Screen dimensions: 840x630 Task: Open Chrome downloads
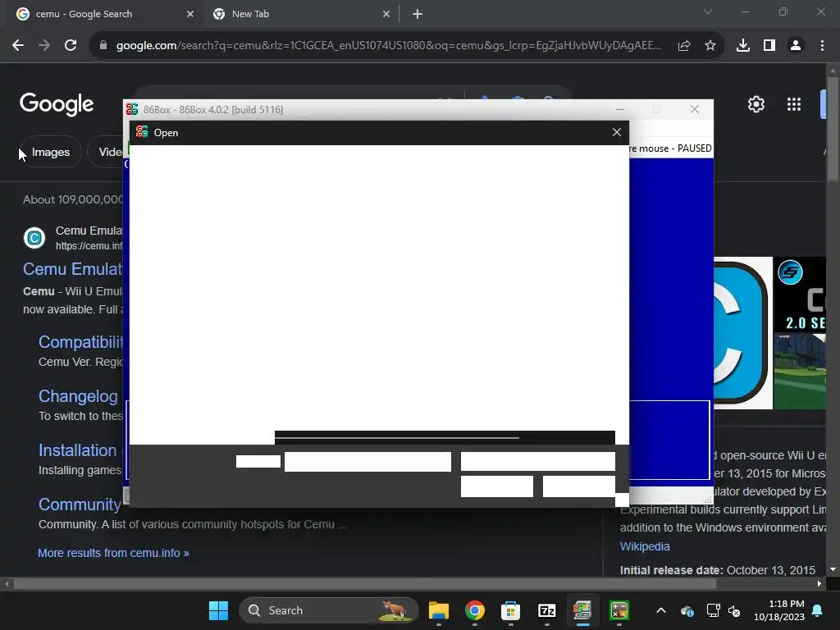point(743,46)
